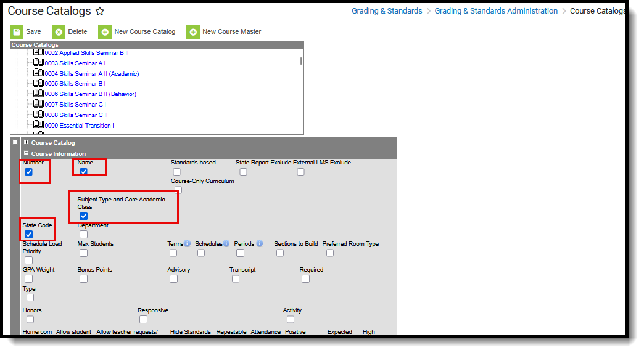Image resolution: width=644 pixels, height=353 pixels.
Task: Check the Terms checkbox
Action: [x=173, y=253]
